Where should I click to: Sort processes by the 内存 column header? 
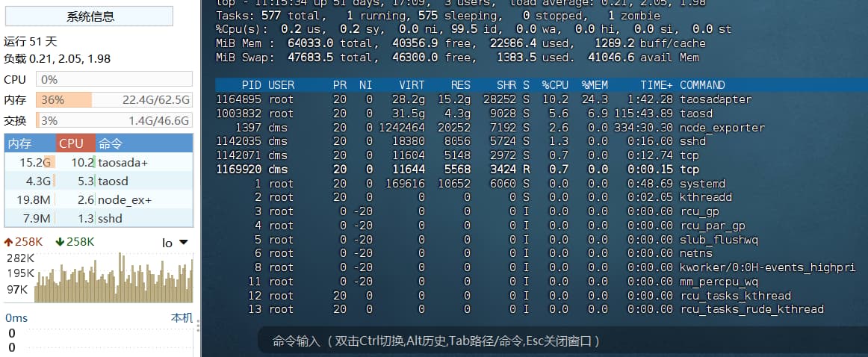(x=20, y=143)
